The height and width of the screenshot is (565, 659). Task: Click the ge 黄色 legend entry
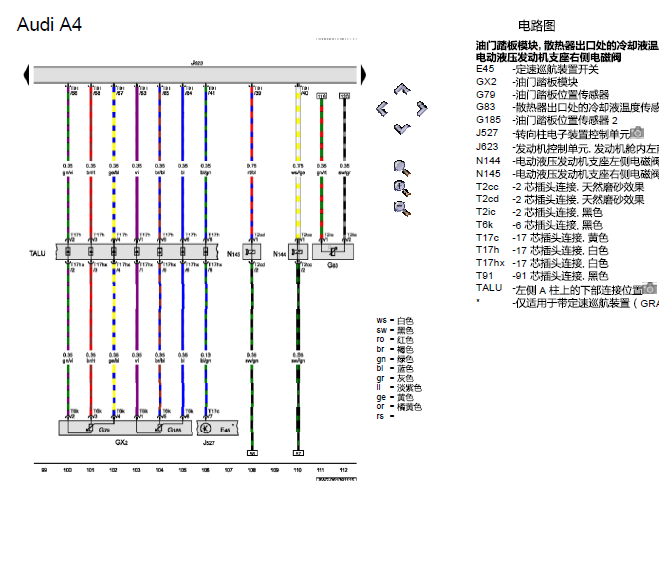395,397
